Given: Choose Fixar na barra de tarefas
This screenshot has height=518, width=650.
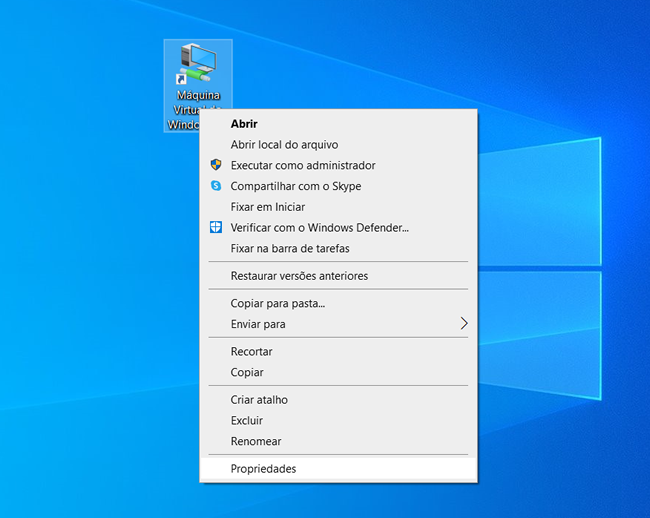Looking at the screenshot, I should [x=290, y=248].
